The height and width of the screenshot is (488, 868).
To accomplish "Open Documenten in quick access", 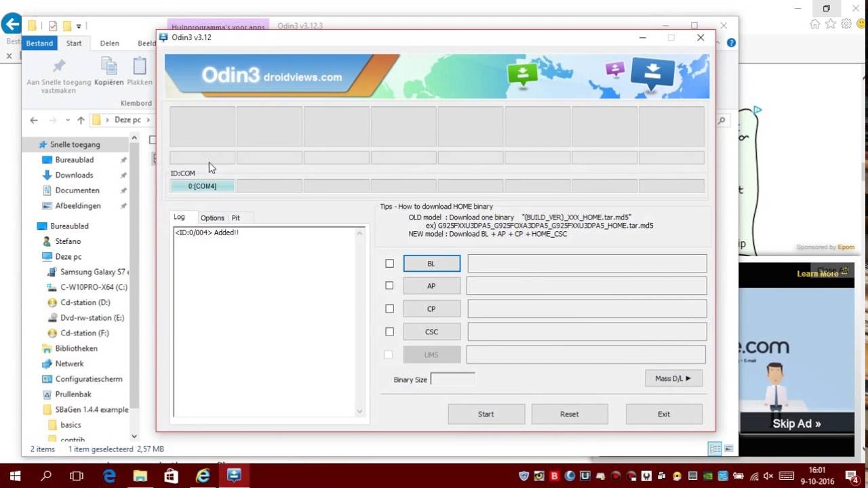I will (x=77, y=190).
